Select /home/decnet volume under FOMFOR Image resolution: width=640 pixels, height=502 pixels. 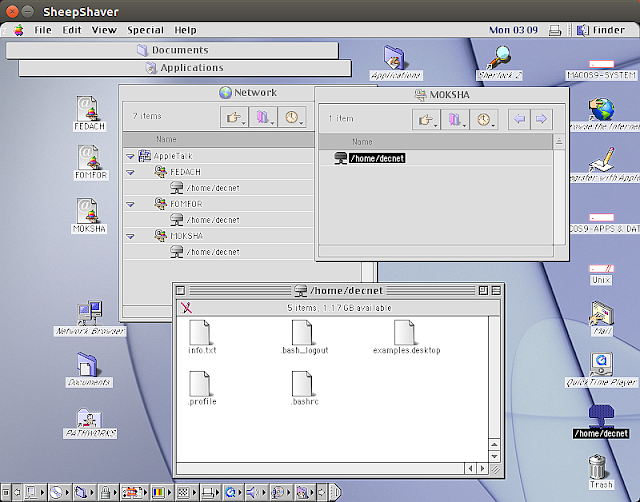click(x=205, y=220)
